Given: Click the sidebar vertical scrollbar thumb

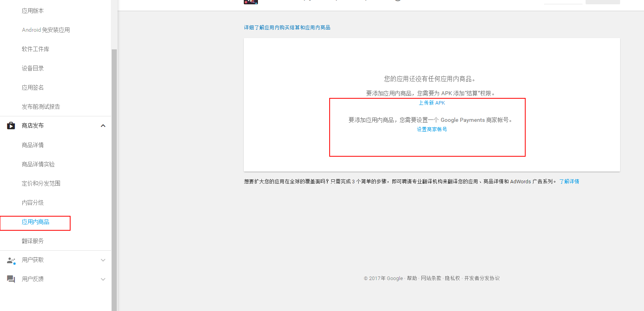Looking at the screenshot, I should point(114,180).
